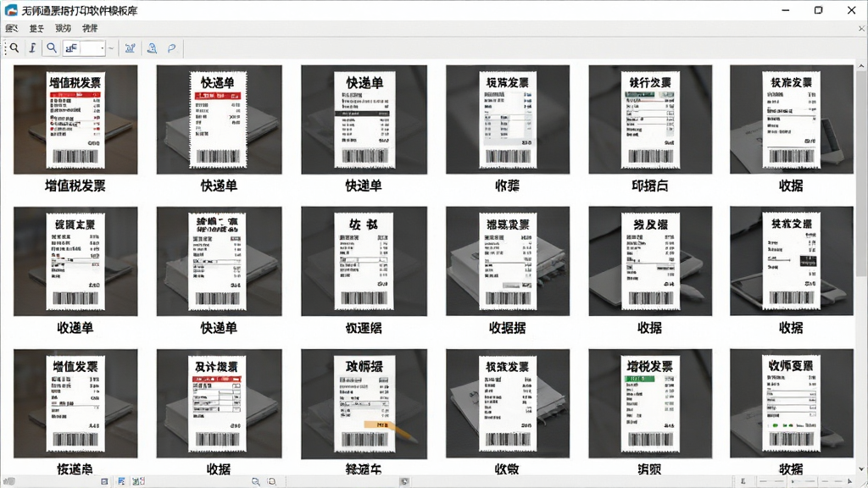Select the receipt thumbnail with a yellow pencil

pyautogui.click(x=364, y=403)
